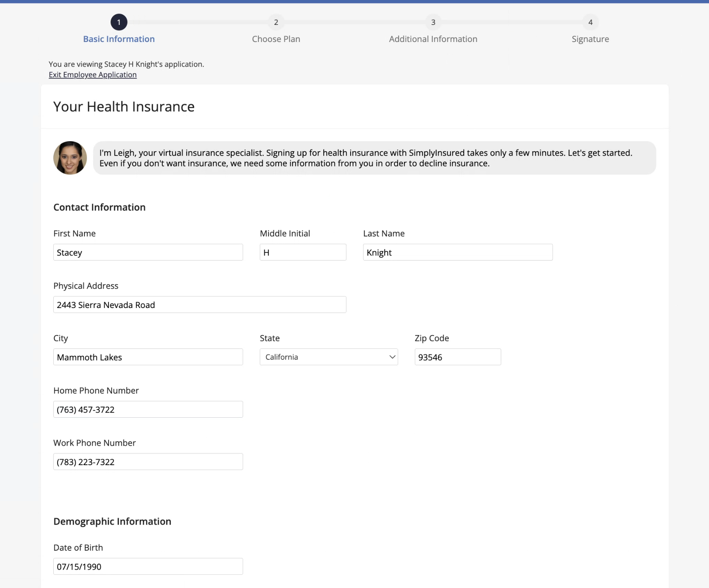Go to the Choose Plan step label
709x588 pixels.
tap(276, 39)
